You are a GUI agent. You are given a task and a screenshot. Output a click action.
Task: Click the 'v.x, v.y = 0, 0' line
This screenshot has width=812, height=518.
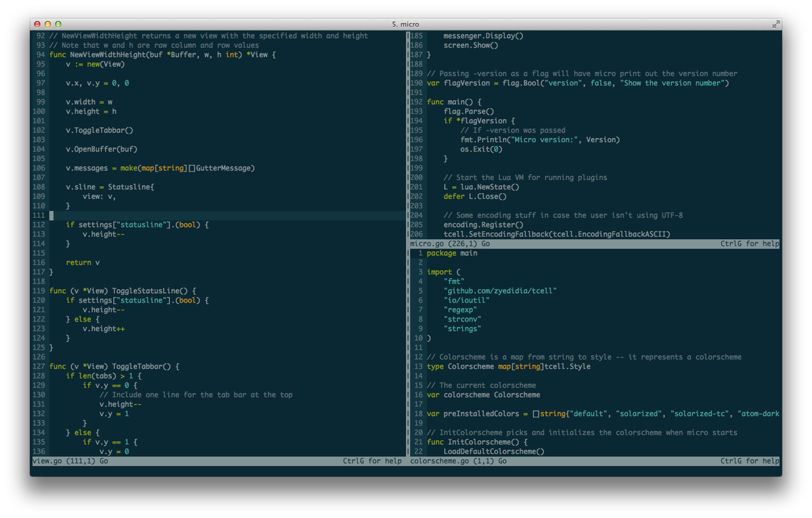pos(97,83)
